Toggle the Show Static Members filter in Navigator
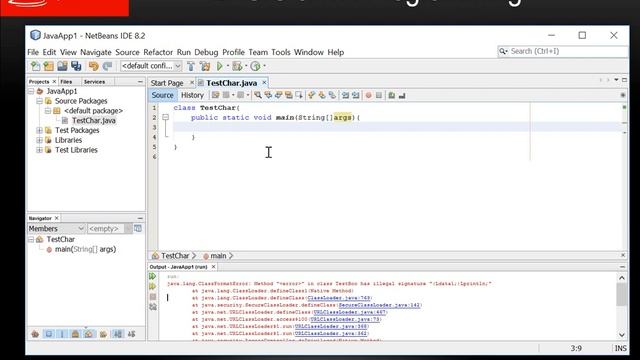 point(62,334)
